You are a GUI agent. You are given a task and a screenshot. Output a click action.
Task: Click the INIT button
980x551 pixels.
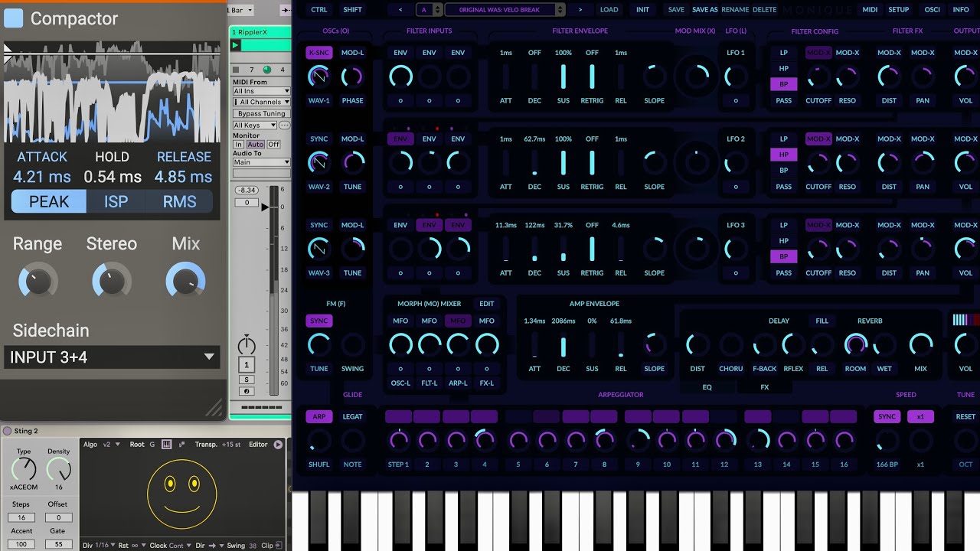[x=642, y=9]
